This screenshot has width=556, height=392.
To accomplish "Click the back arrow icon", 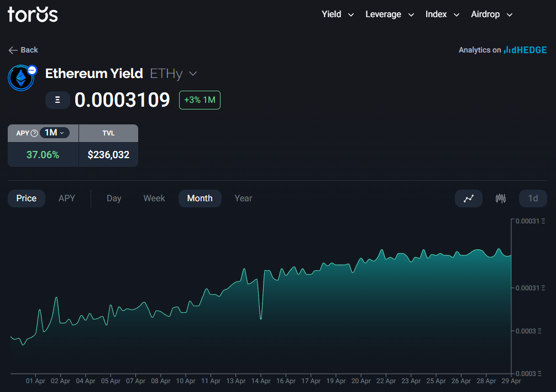I will click(x=13, y=50).
